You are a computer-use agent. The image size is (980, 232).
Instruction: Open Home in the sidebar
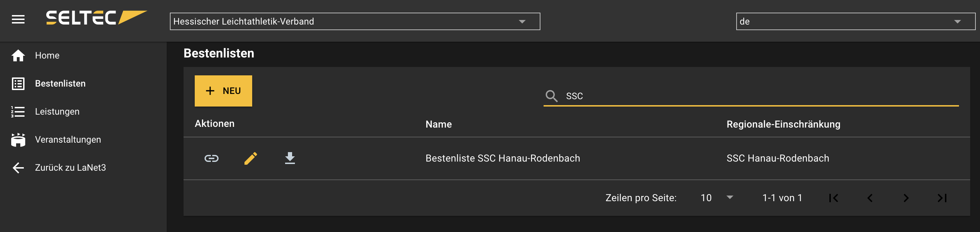(x=47, y=56)
